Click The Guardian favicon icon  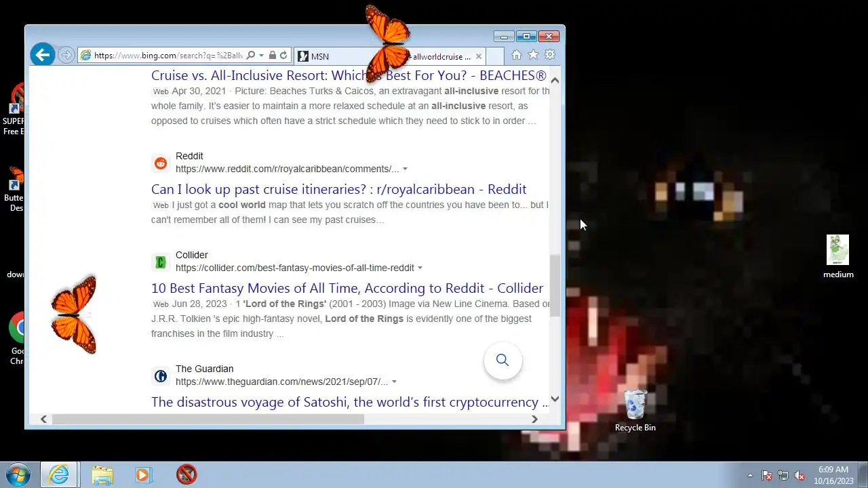161,375
